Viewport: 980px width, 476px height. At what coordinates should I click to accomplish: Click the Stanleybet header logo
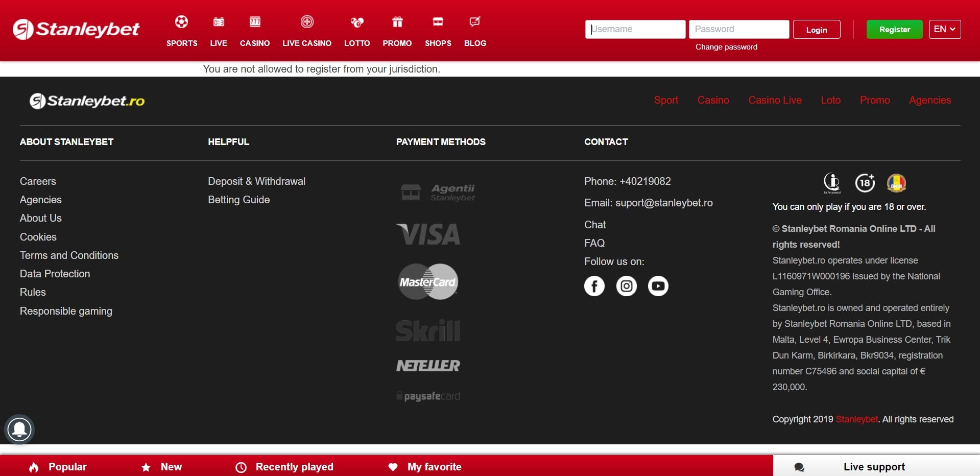point(76,29)
